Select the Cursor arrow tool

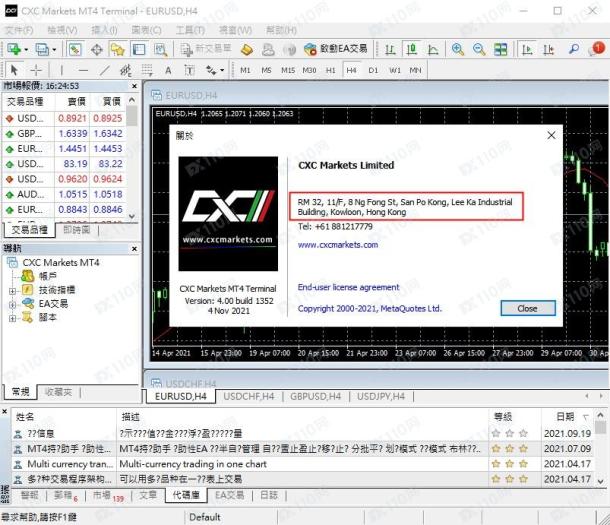click(14, 70)
